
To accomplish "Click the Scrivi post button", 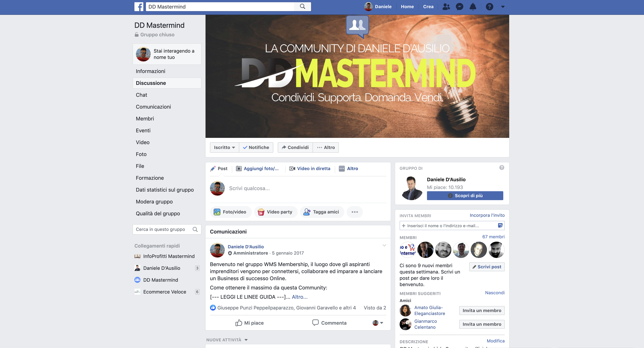I will click(x=487, y=267).
